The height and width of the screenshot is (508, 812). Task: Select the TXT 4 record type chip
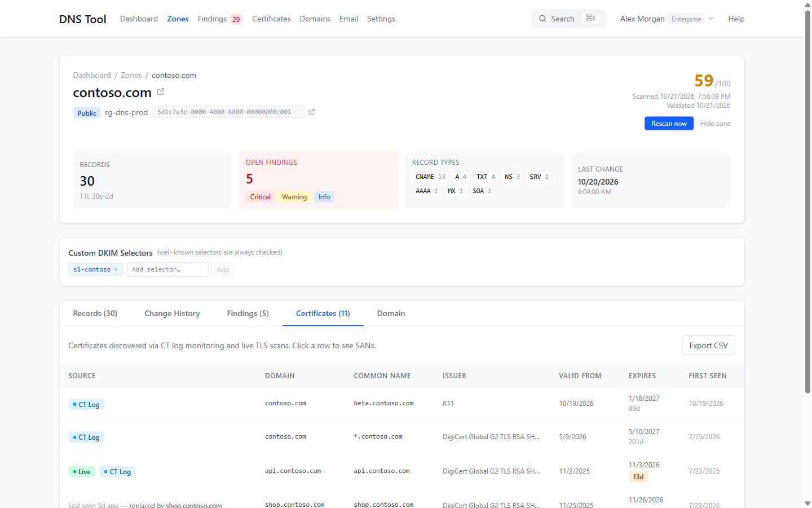click(486, 177)
